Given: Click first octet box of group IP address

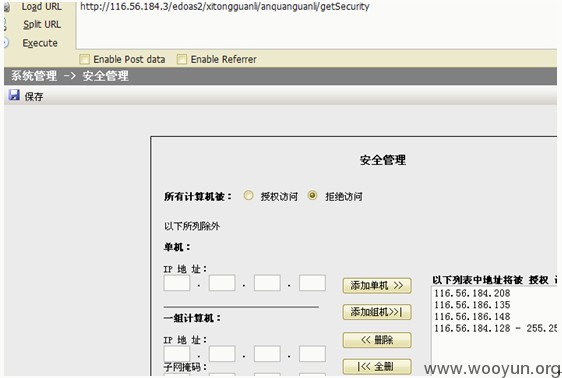Looking at the screenshot, I should (x=177, y=354).
